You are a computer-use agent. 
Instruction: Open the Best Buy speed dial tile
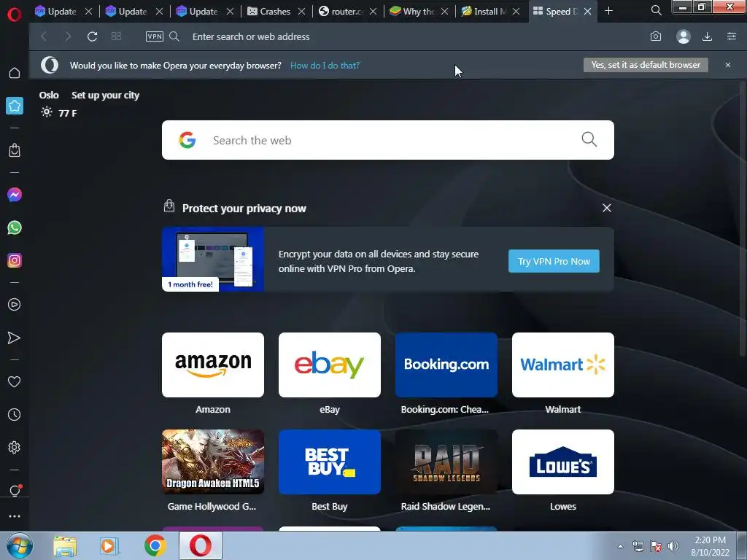[330, 462]
